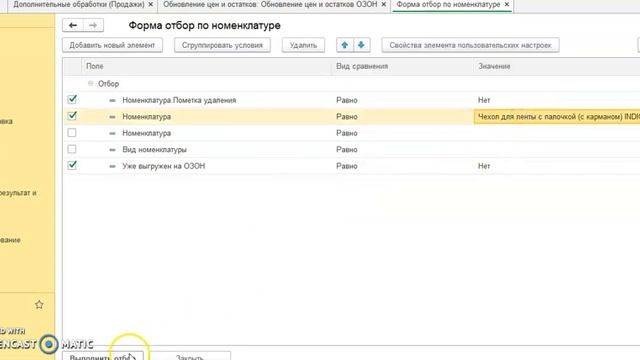This screenshot has height=360, width=640.
Task: Click 'Равно' in 'Уже выгружен на ОЗОН' row
Action: tap(347, 166)
